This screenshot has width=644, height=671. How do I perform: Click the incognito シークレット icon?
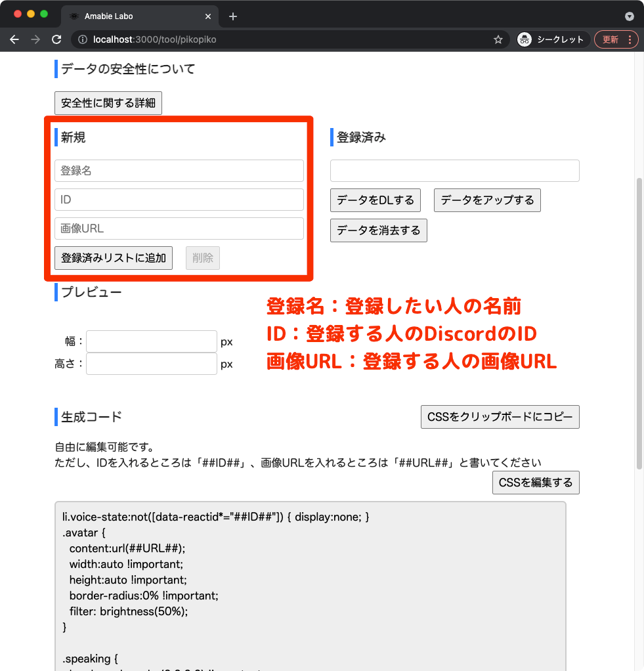click(x=525, y=40)
